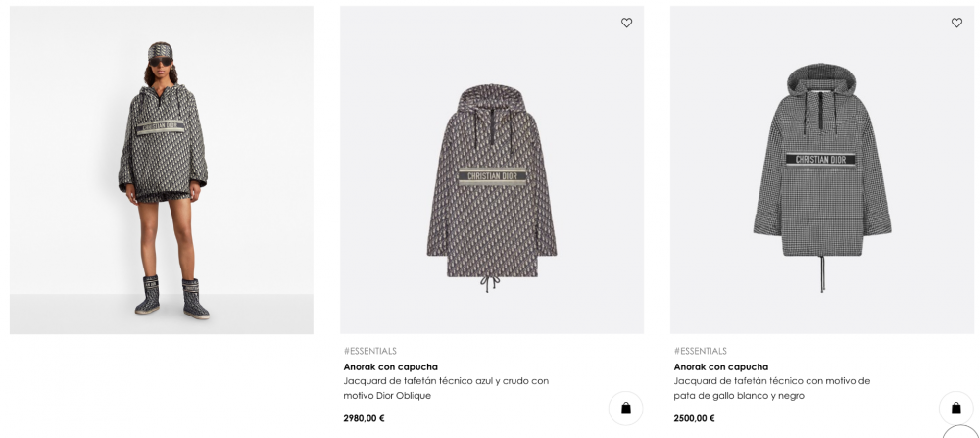
Task: Click the model's sunglasses in the photo
Action: [160, 63]
